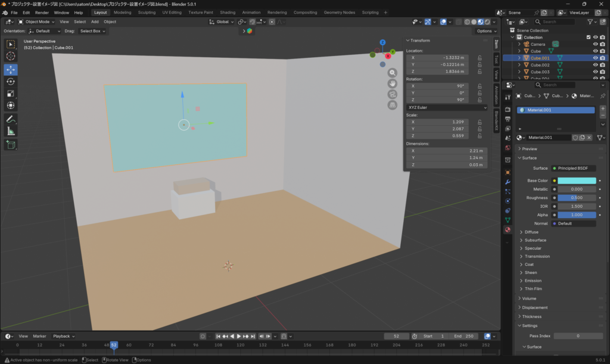610x364 pixels.
Task: Choose the Annotate pencil tool
Action: click(11, 119)
